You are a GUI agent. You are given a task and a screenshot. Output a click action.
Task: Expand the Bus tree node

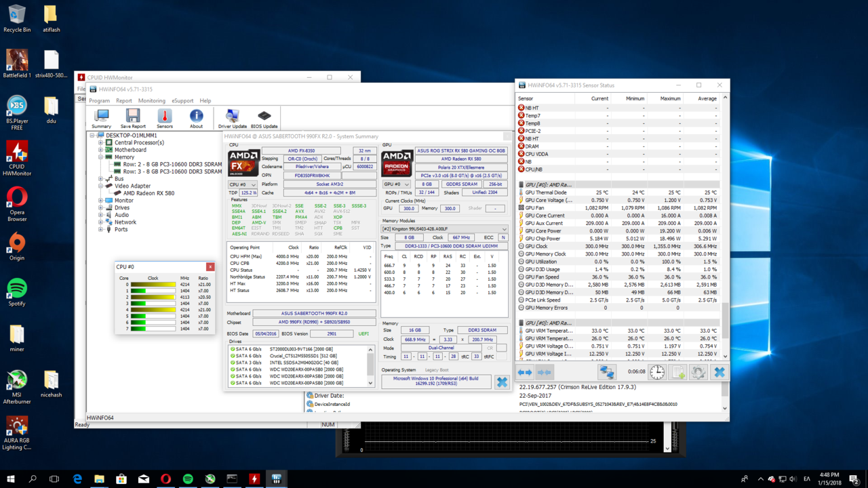(x=100, y=178)
